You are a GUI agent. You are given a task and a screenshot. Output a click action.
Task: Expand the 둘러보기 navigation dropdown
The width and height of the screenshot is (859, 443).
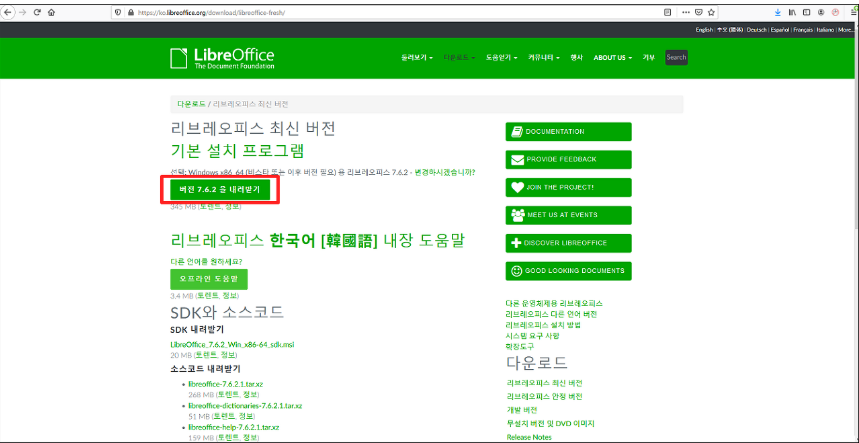click(x=417, y=57)
